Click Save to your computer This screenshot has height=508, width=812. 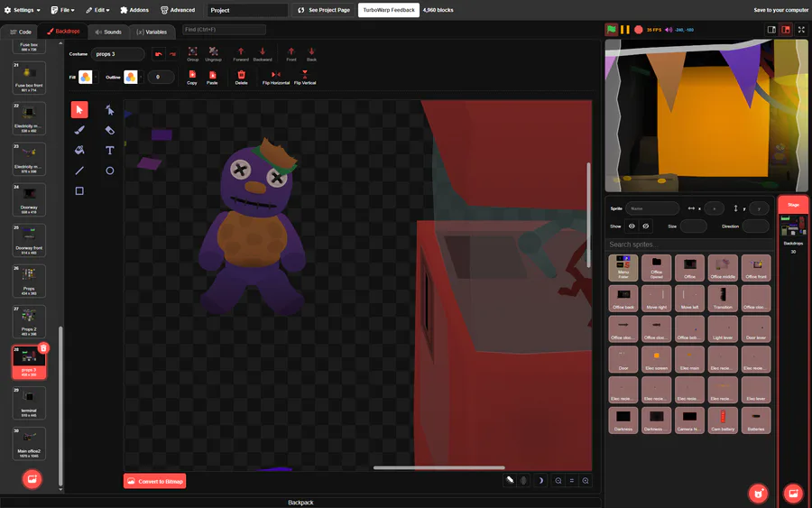coord(780,10)
